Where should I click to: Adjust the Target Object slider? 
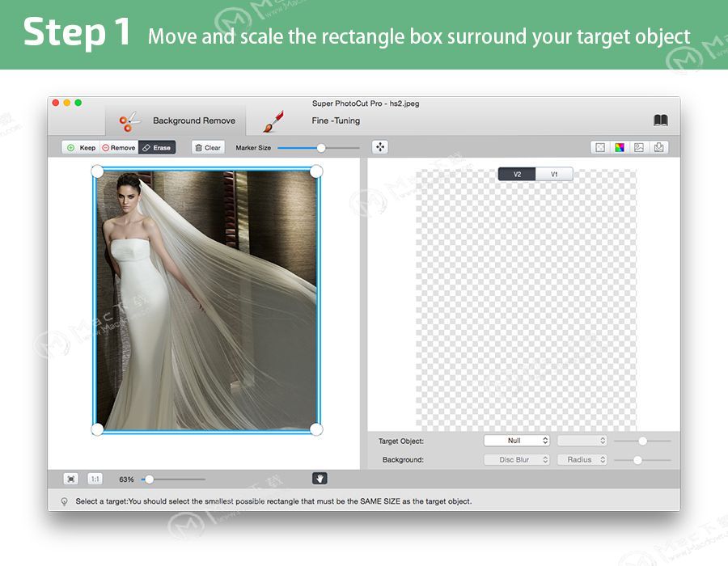(642, 441)
